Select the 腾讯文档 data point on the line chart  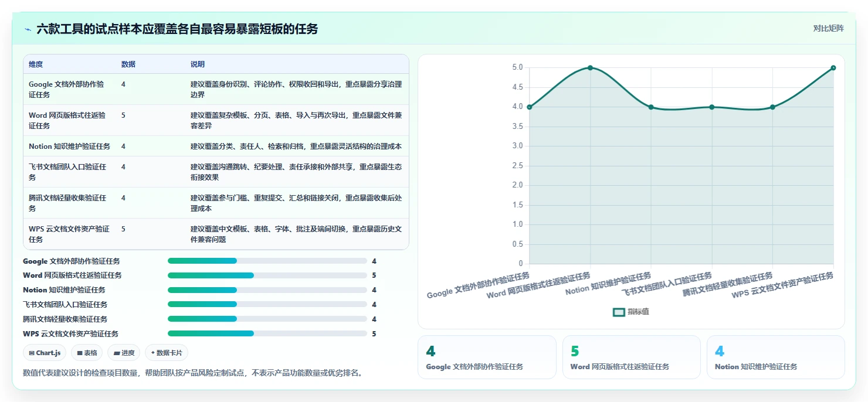(x=772, y=107)
